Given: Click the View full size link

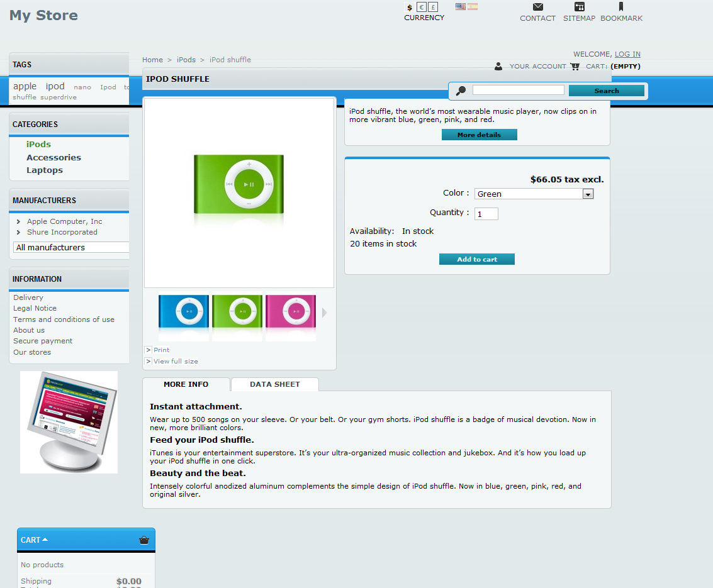Looking at the screenshot, I should click(x=176, y=361).
